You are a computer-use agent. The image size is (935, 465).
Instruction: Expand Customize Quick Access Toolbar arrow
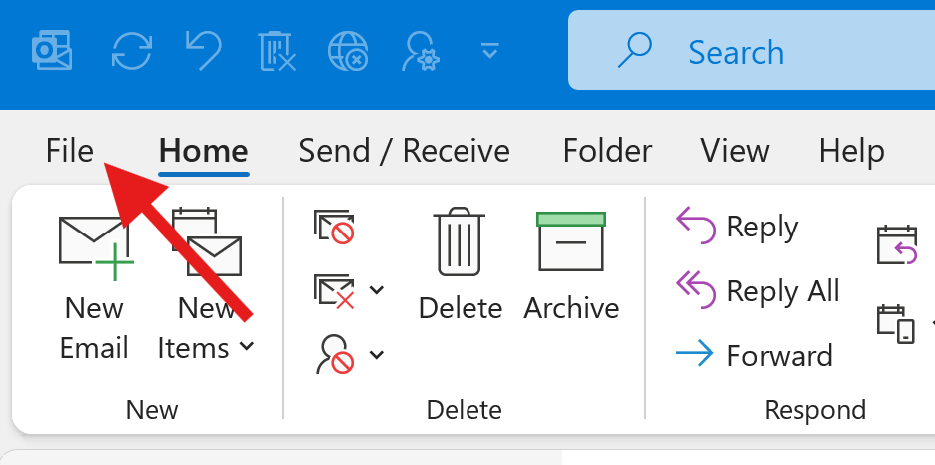pyautogui.click(x=490, y=51)
